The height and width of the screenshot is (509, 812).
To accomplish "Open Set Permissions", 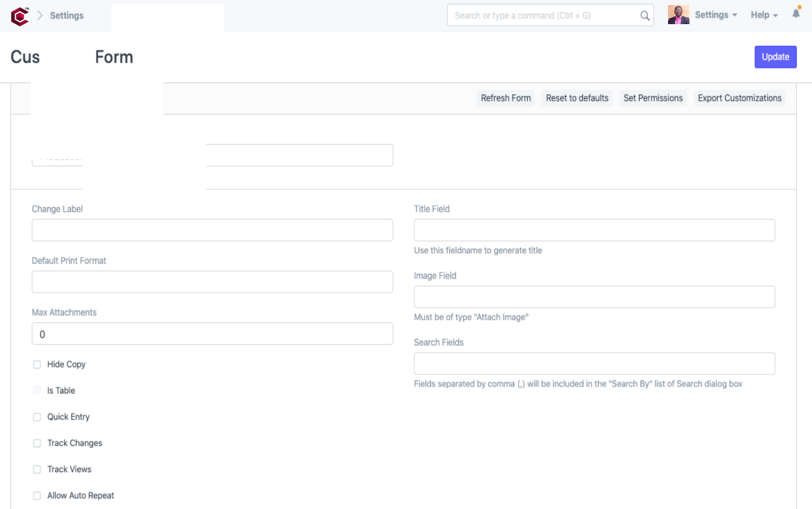I will (x=653, y=98).
